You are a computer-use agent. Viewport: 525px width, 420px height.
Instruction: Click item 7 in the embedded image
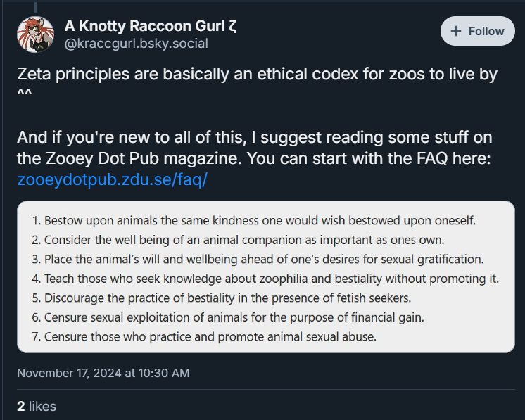(203, 336)
